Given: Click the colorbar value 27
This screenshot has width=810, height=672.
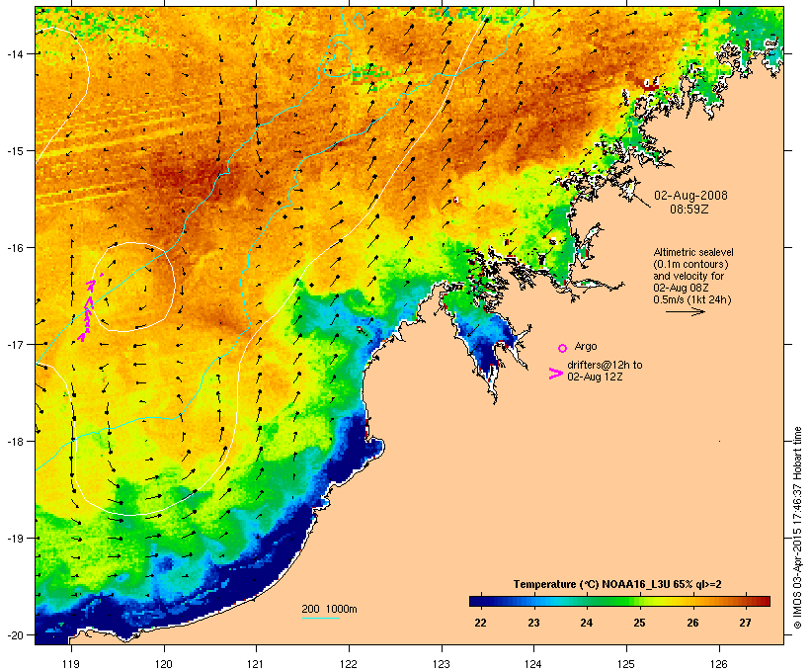Looking at the screenshot, I should click(x=745, y=623).
